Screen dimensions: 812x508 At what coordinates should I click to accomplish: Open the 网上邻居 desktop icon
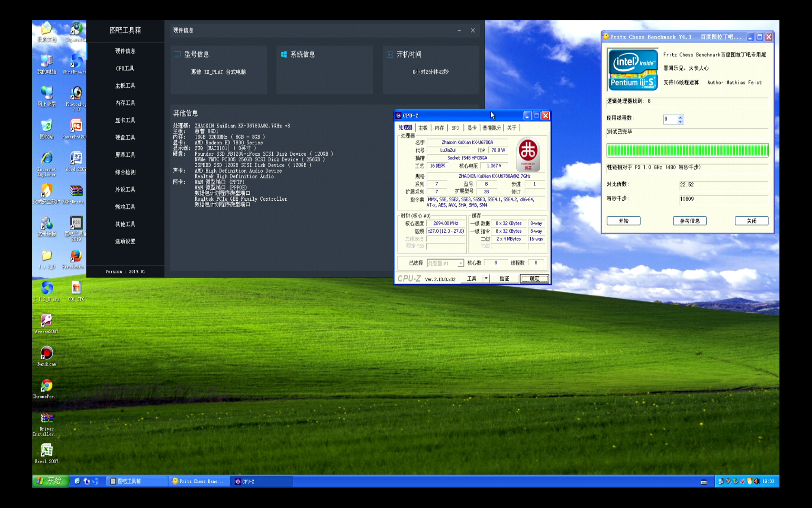pos(47,96)
